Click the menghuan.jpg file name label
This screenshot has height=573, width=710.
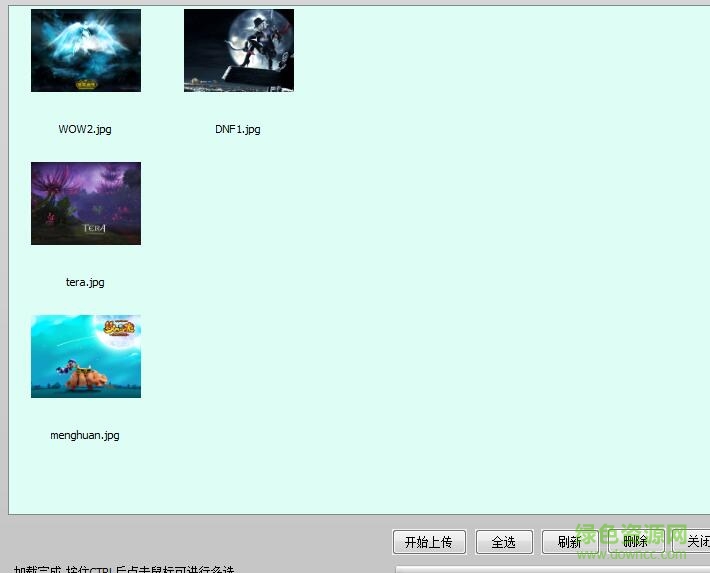85,436
